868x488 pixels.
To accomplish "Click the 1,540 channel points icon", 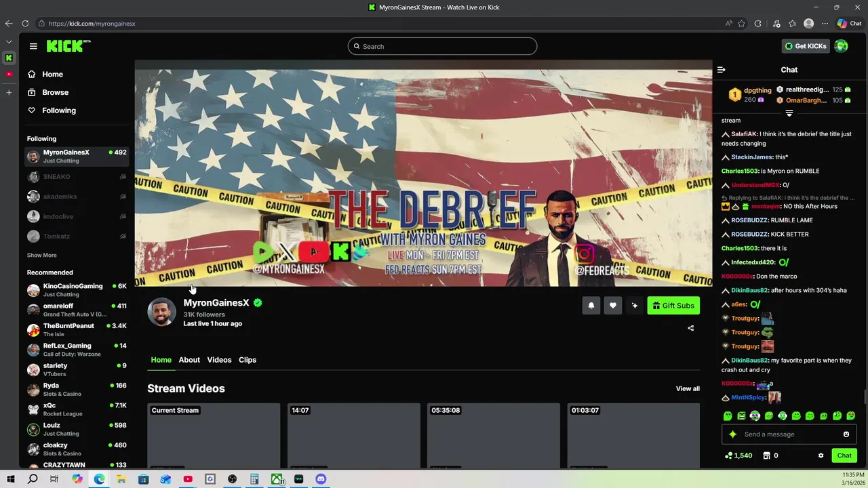I will click(728, 455).
